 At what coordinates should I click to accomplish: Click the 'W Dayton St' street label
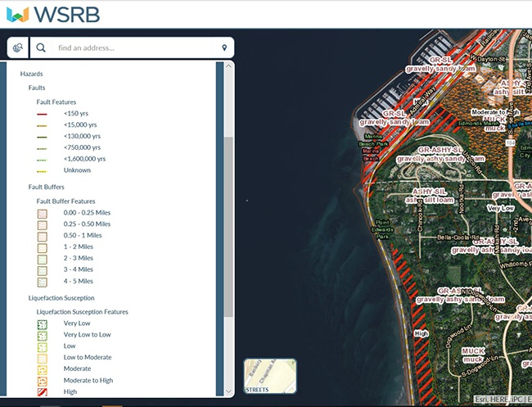[x=487, y=59]
